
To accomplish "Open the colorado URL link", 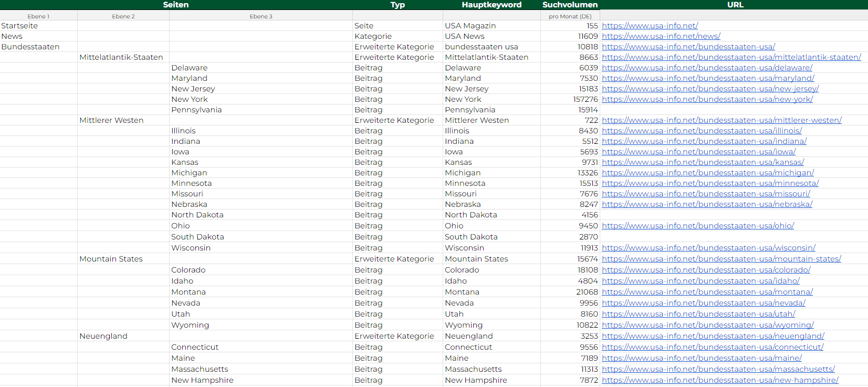I will (706, 270).
